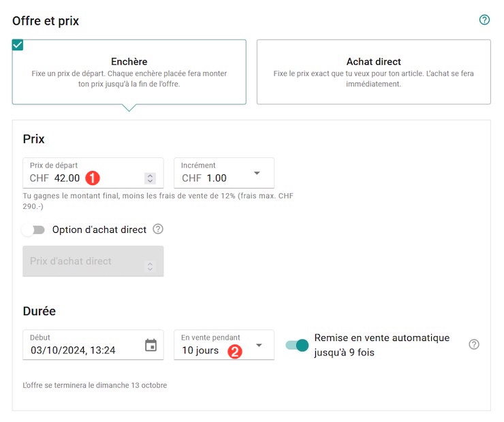504x422 pixels.
Task: Open help for Remise en vente automatique
Action: [x=474, y=344]
